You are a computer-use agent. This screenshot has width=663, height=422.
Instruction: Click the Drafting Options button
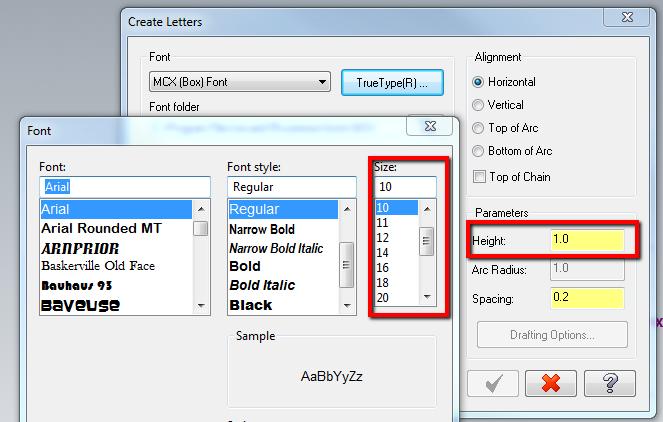pos(552,335)
